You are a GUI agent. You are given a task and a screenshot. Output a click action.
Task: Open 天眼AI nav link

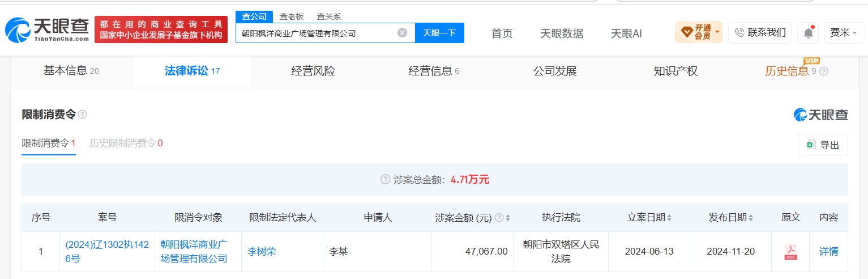click(626, 33)
